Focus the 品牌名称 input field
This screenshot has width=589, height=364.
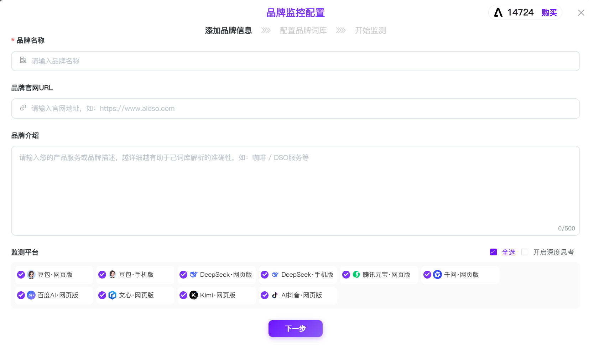296,61
